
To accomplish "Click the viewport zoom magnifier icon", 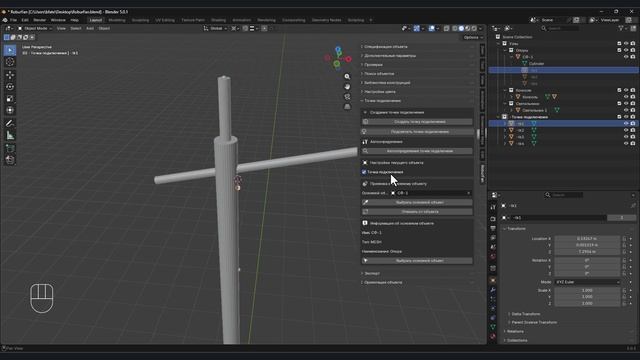I will tap(347, 76).
